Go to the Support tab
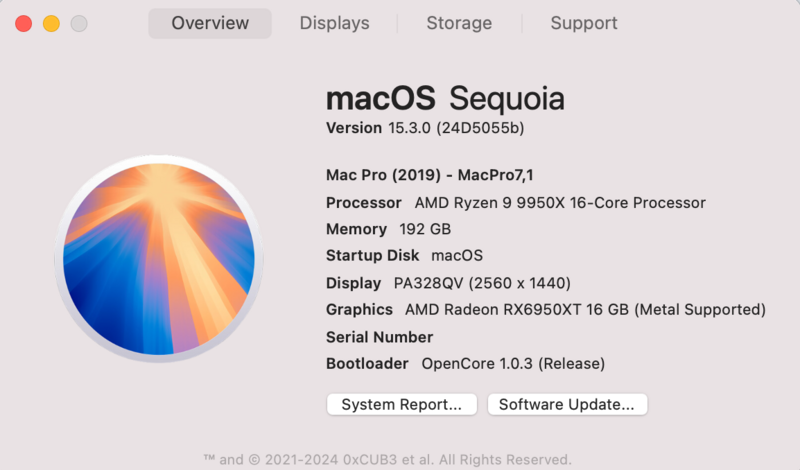 (584, 23)
